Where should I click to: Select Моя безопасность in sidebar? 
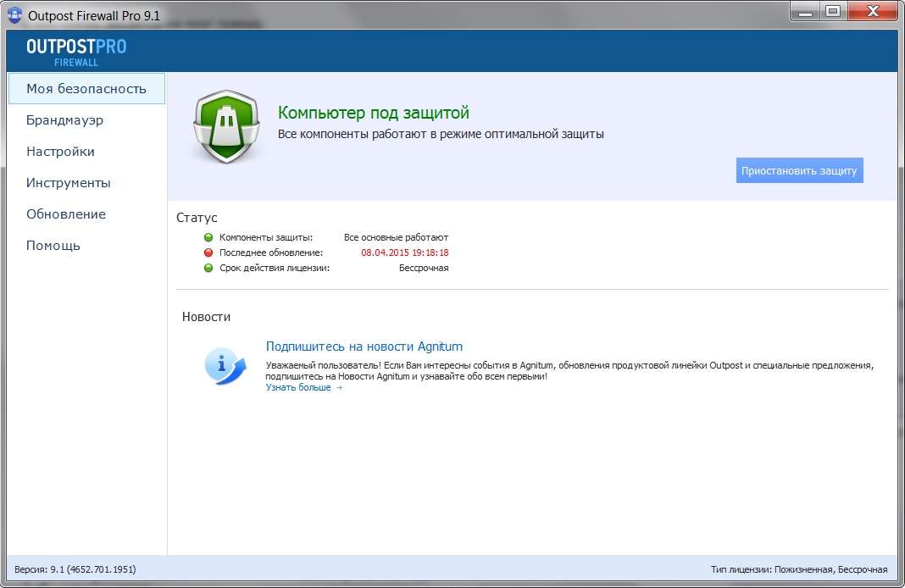(86, 88)
